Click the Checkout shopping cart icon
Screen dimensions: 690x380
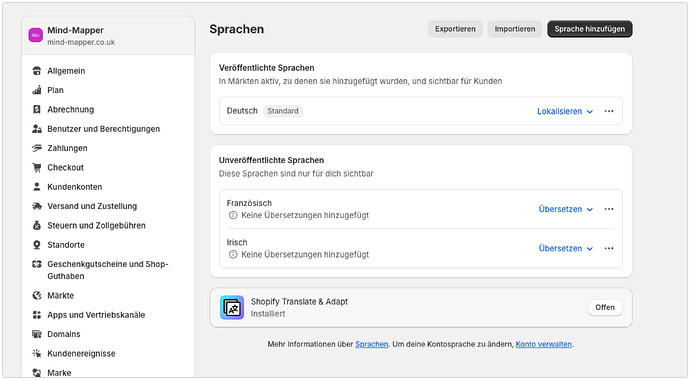[x=37, y=168]
